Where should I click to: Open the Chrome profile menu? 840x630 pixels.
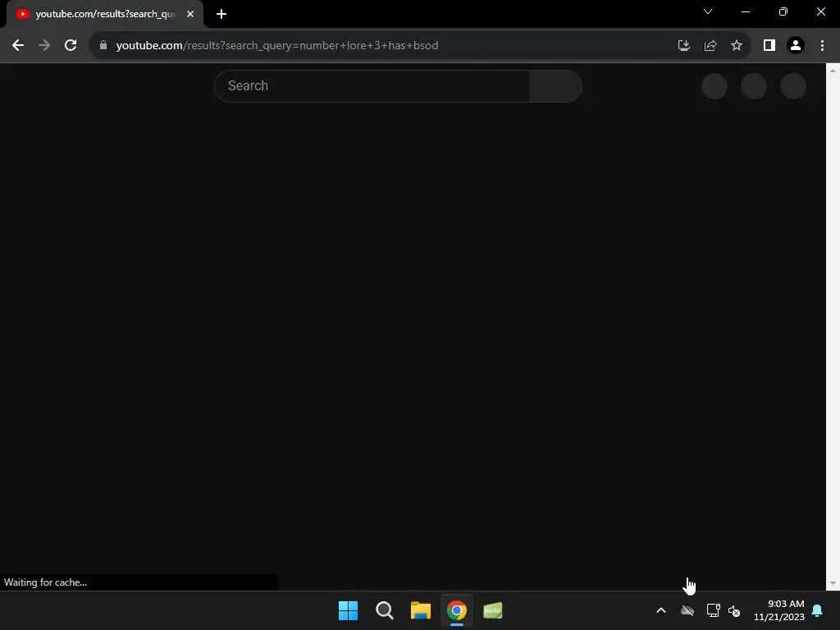tap(796, 46)
